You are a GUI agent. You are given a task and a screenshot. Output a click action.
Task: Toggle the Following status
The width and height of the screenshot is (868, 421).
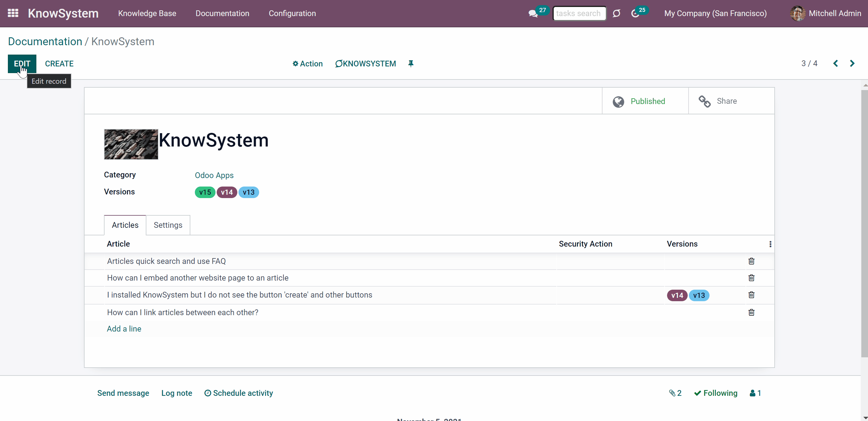click(x=716, y=393)
